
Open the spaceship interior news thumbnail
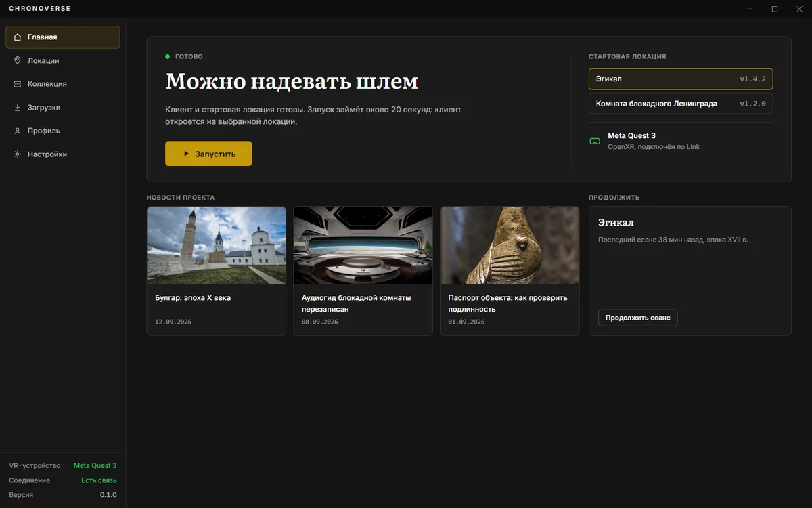coord(363,245)
